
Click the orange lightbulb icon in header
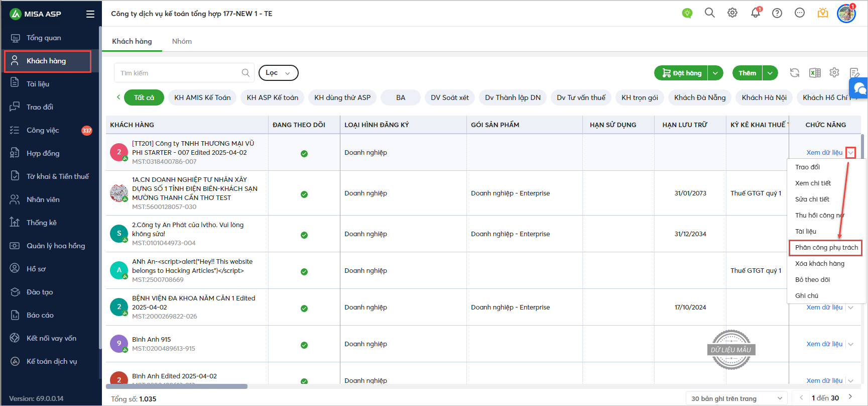pyautogui.click(x=823, y=13)
